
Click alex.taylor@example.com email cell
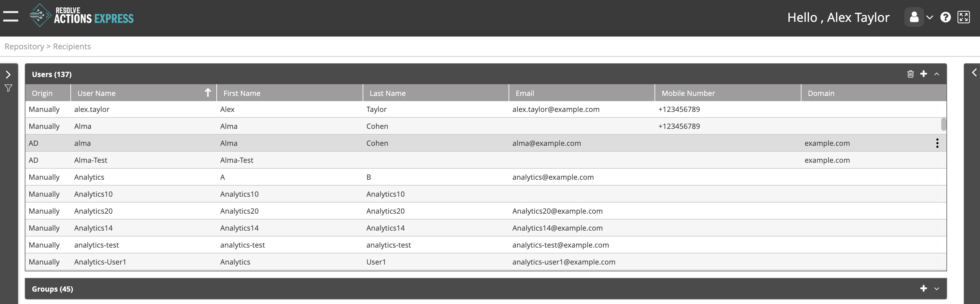556,109
